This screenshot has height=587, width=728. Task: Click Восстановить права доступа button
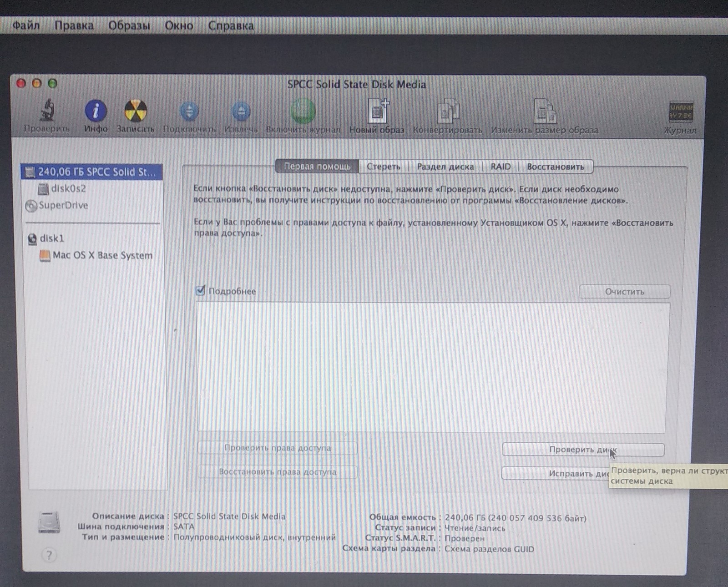[278, 471]
